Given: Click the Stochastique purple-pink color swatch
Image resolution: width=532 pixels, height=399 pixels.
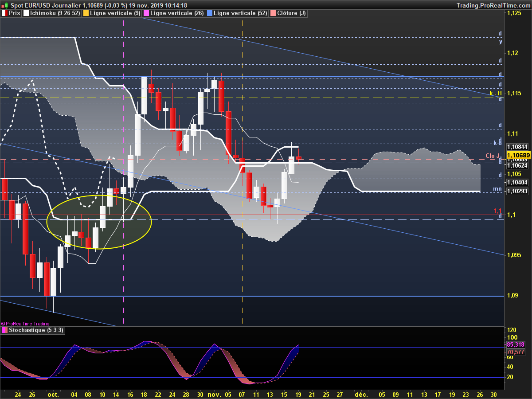Looking at the screenshot, I should pos(4,330).
